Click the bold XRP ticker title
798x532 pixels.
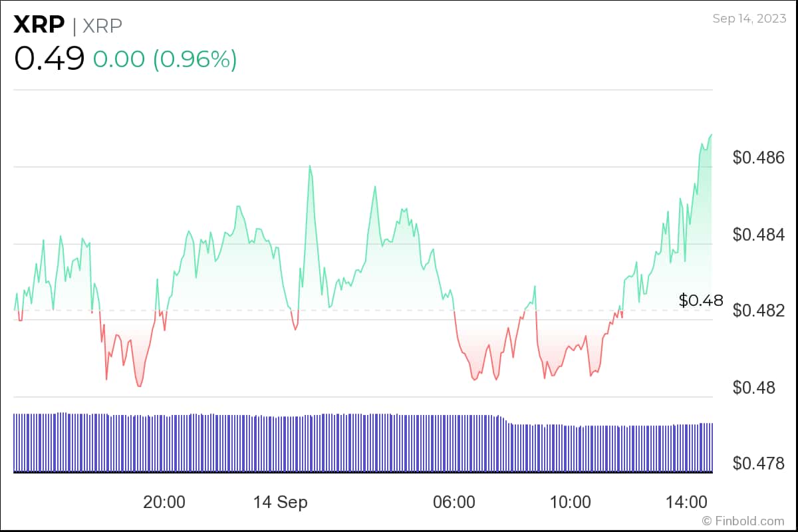tap(39, 25)
